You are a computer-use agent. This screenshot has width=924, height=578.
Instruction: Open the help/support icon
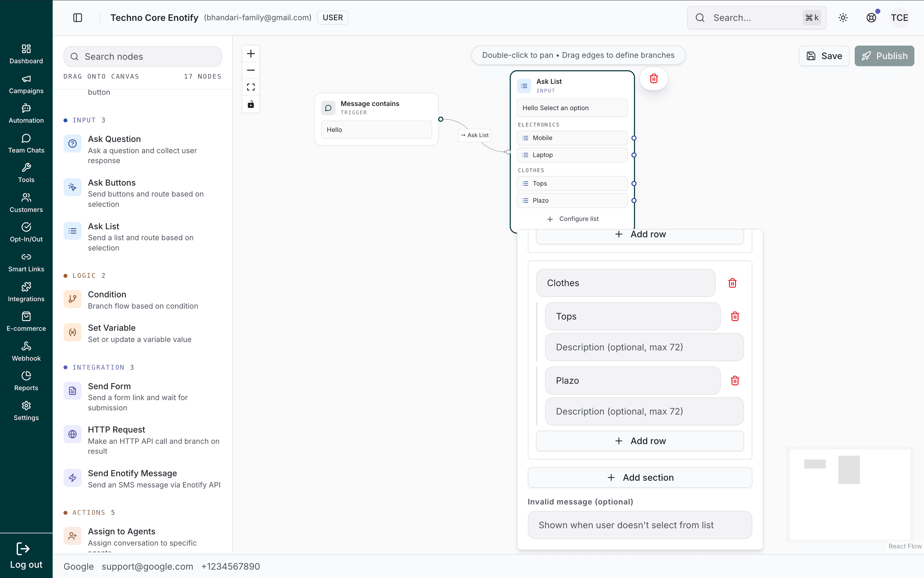pos(871,18)
